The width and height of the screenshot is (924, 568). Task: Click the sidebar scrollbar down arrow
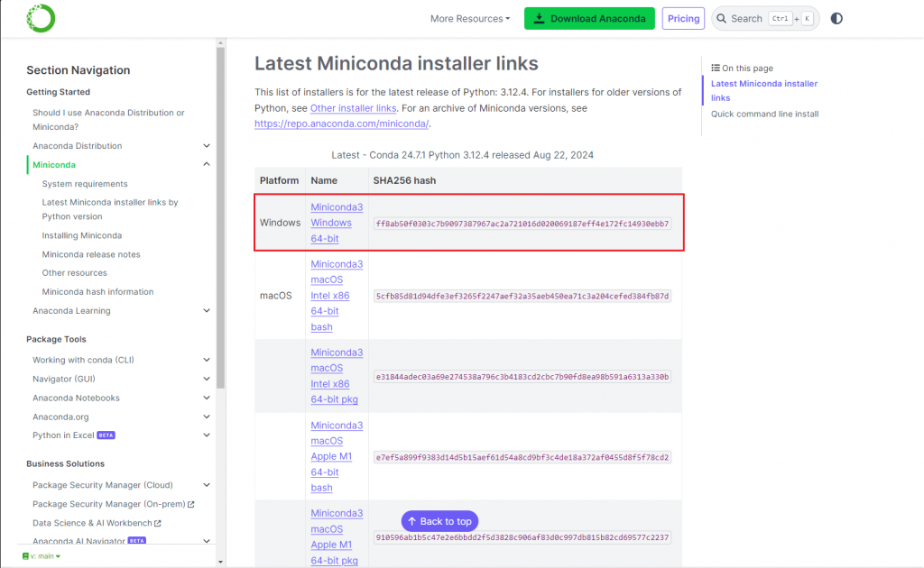coord(220,562)
